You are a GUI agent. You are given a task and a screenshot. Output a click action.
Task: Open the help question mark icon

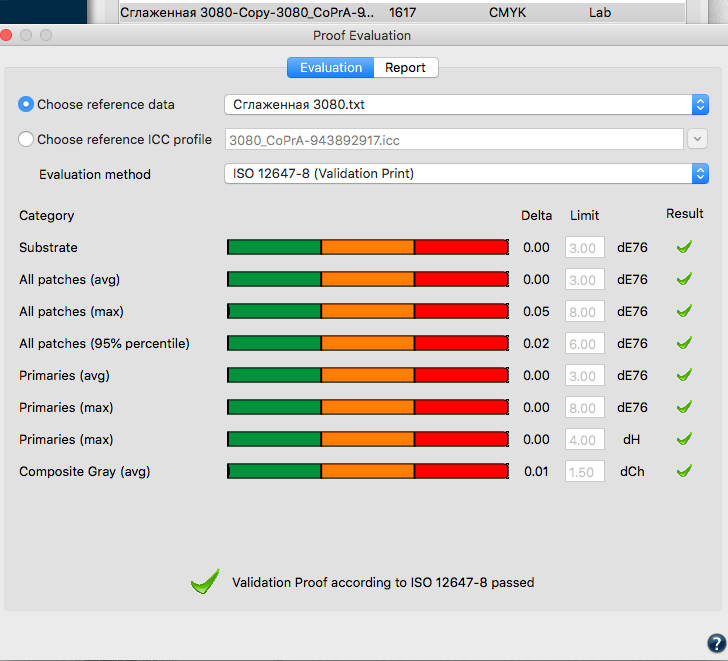click(x=716, y=643)
